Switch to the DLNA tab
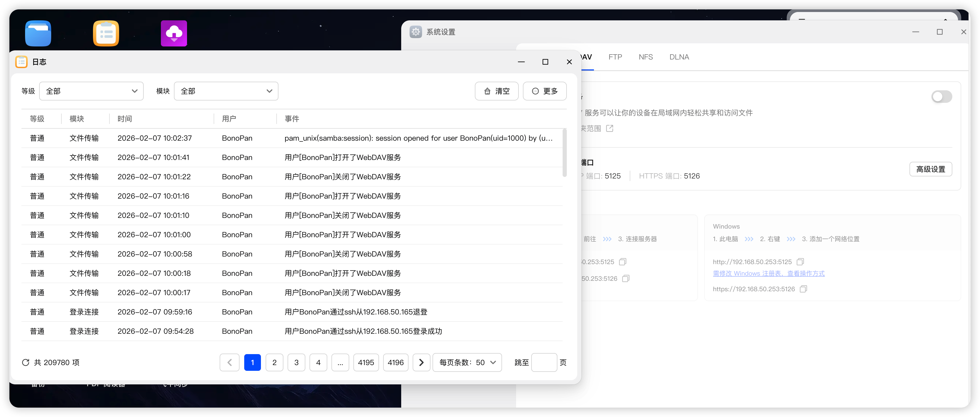The image size is (980, 417). tap(679, 57)
